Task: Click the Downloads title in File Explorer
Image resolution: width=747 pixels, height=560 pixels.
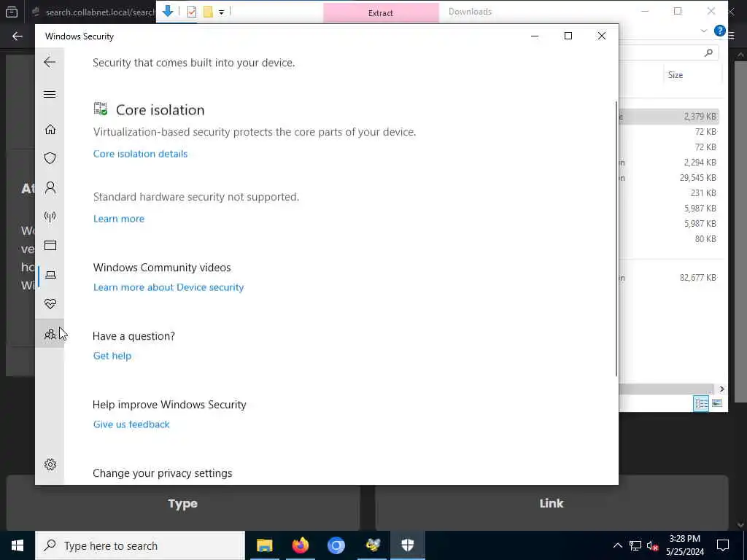Action: coord(470,12)
